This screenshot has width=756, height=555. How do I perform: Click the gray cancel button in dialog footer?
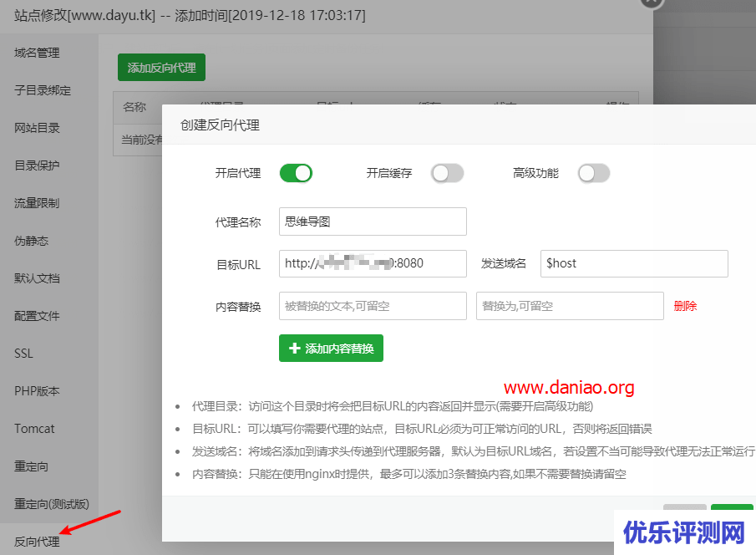point(685,507)
